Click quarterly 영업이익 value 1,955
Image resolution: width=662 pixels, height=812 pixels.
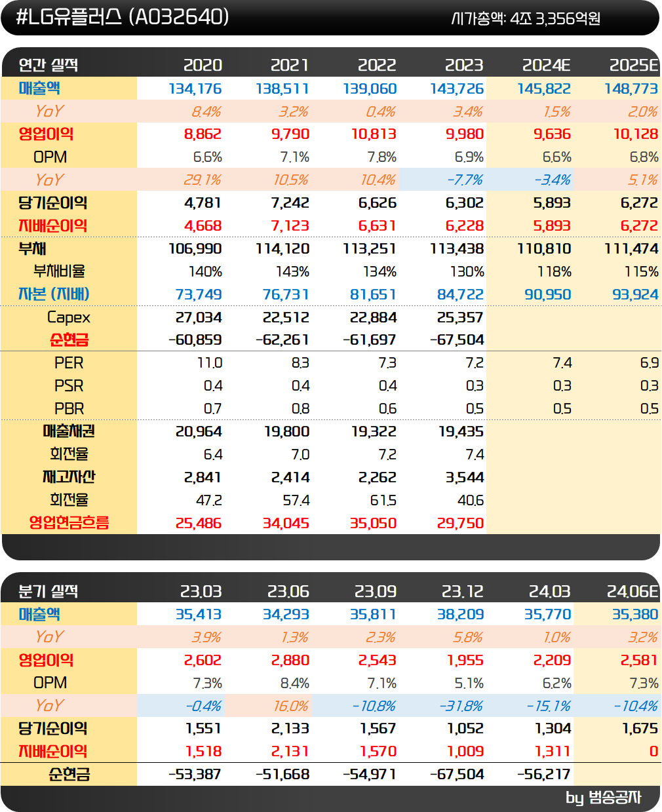click(x=465, y=660)
